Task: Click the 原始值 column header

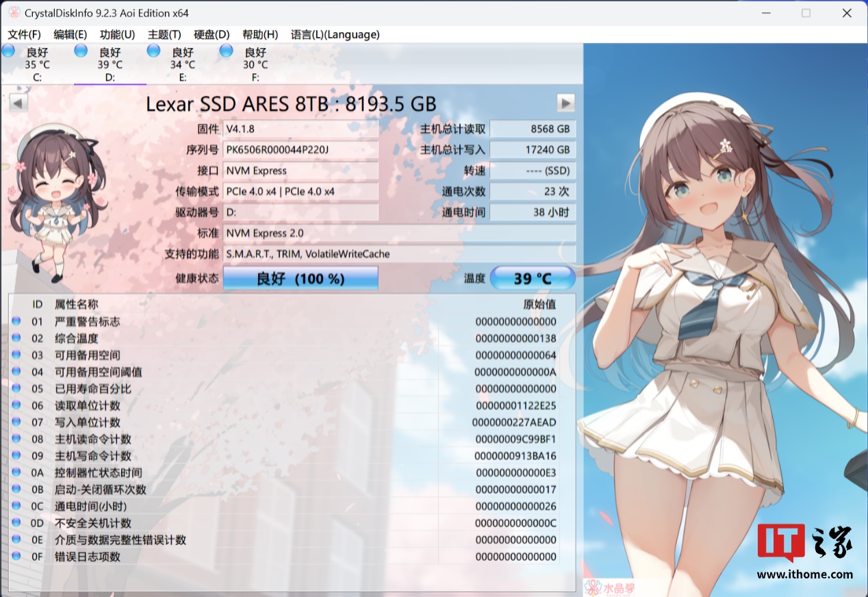Action: 539,305
